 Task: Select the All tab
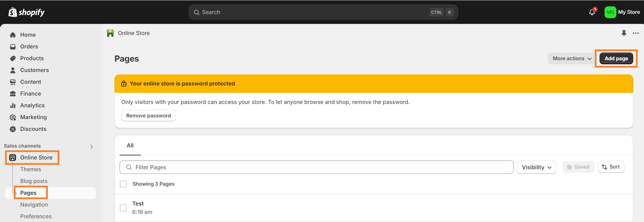coord(130,146)
